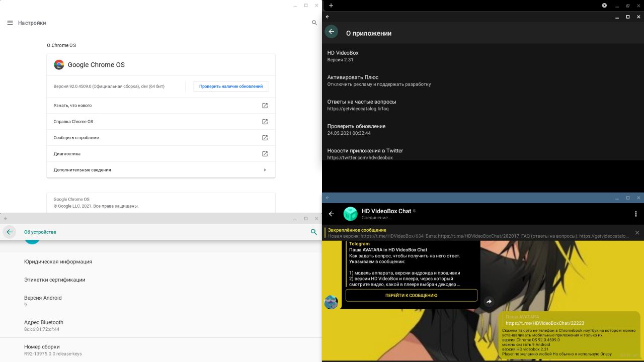Open the hamburger menu in Настройки window

(x=10, y=23)
